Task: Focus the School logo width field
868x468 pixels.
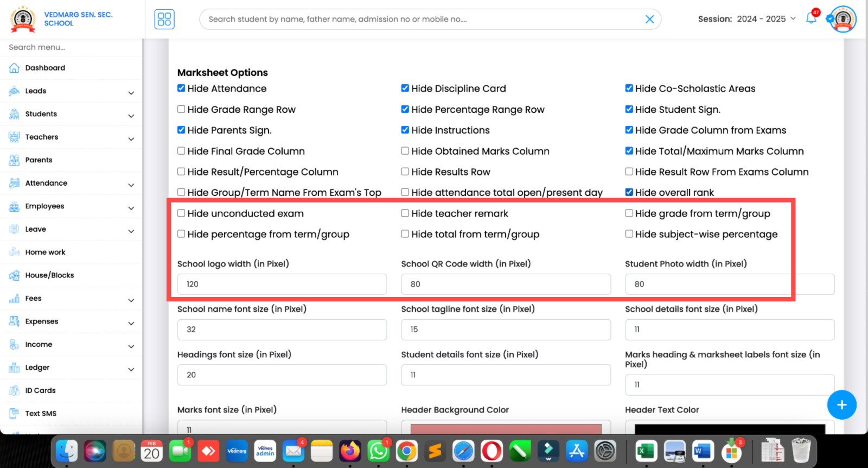Action: (282, 284)
